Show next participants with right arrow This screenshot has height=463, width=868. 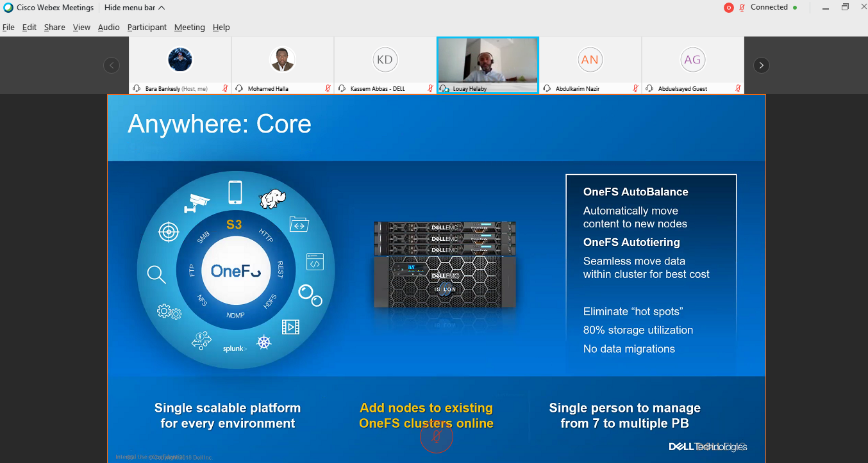[761, 65]
